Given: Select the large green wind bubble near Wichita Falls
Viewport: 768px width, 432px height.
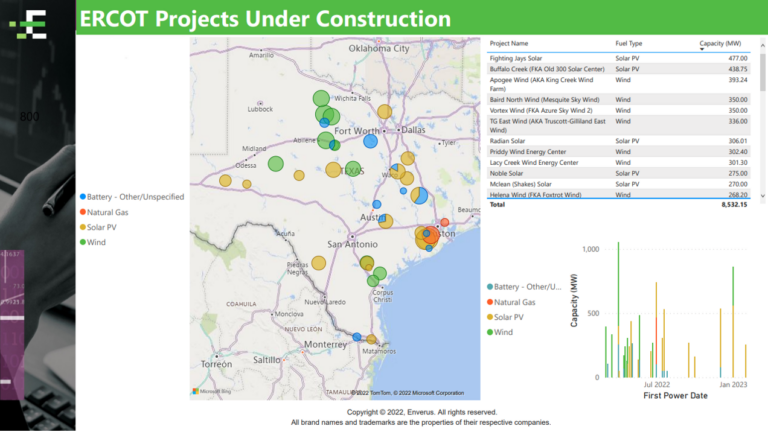Looking at the screenshot, I should [x=321, y=98].
